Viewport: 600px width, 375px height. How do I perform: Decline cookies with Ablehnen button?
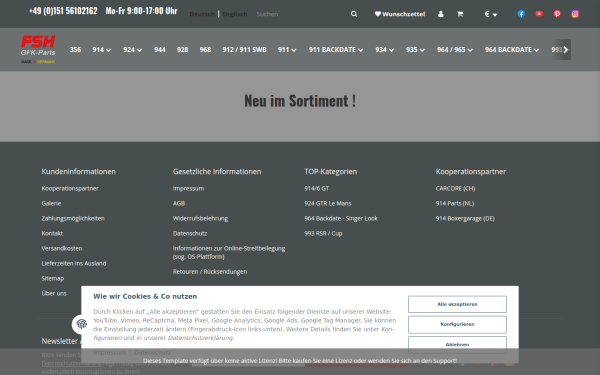point(457,344)
